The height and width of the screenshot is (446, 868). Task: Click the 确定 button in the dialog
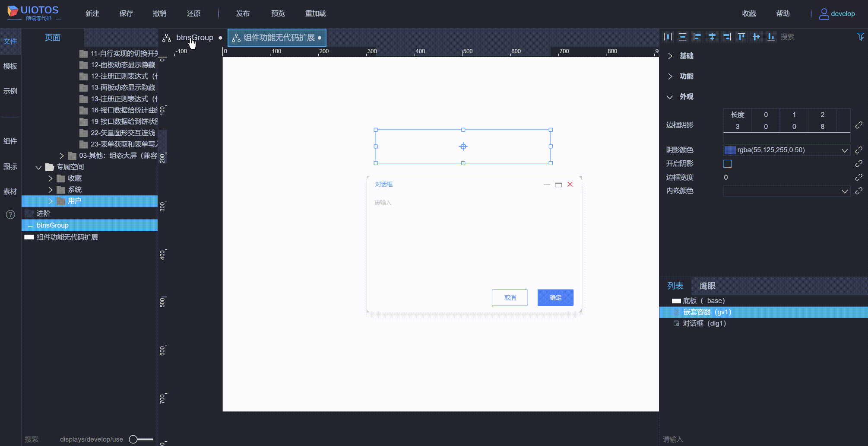pos(555,297)
